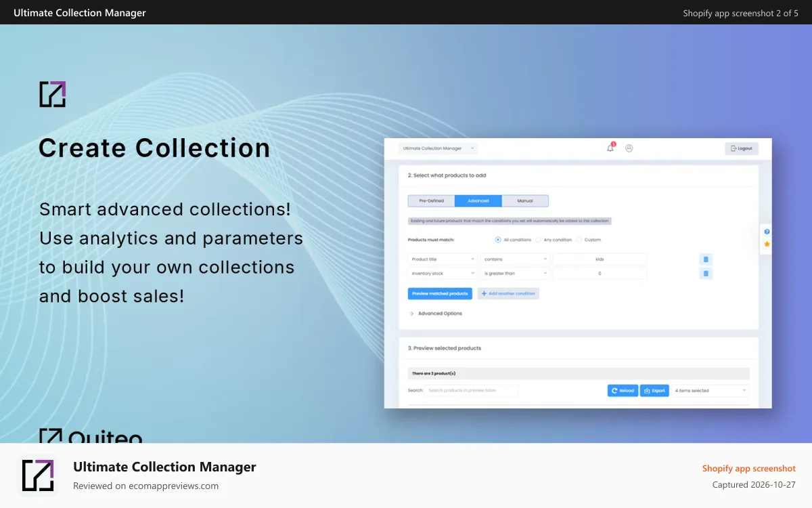Click the Logout button
812x508 pixels.
(742, 148)
